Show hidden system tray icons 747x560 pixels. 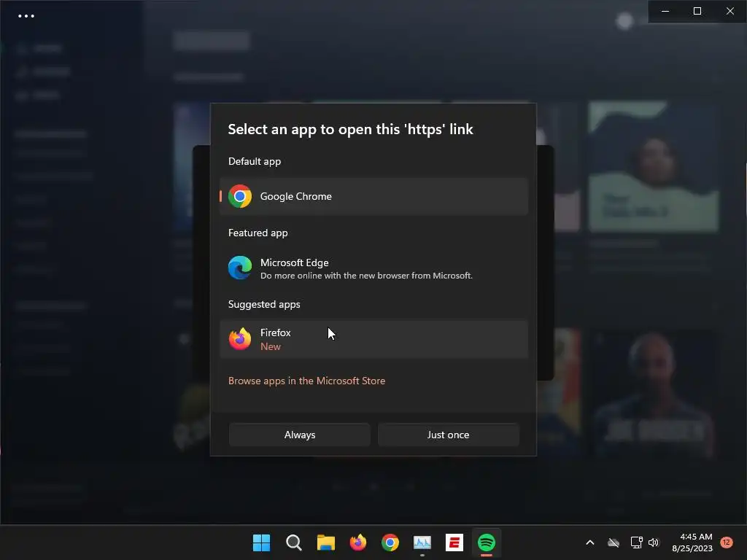pyautogui.click(x=589, y=542)
